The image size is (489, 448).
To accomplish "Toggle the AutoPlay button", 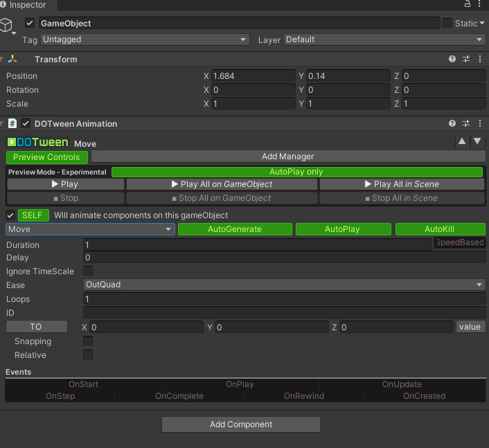I will point(343,229).
